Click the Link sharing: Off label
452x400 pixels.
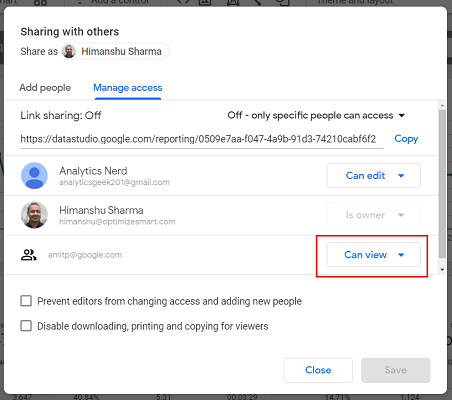[61, 115]
